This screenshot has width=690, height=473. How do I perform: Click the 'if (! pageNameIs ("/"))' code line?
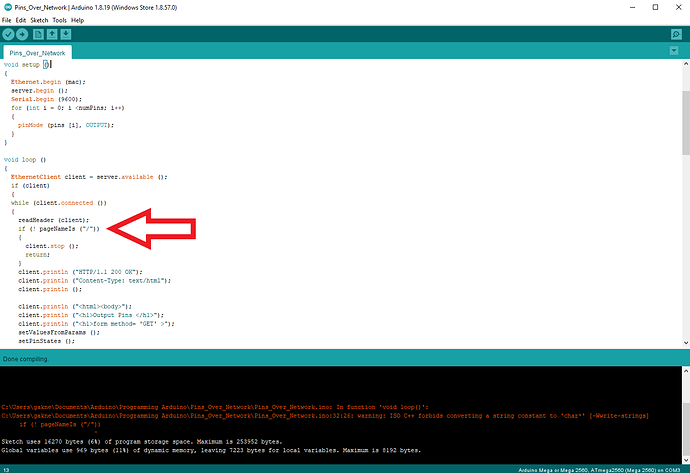click(59, 229)
